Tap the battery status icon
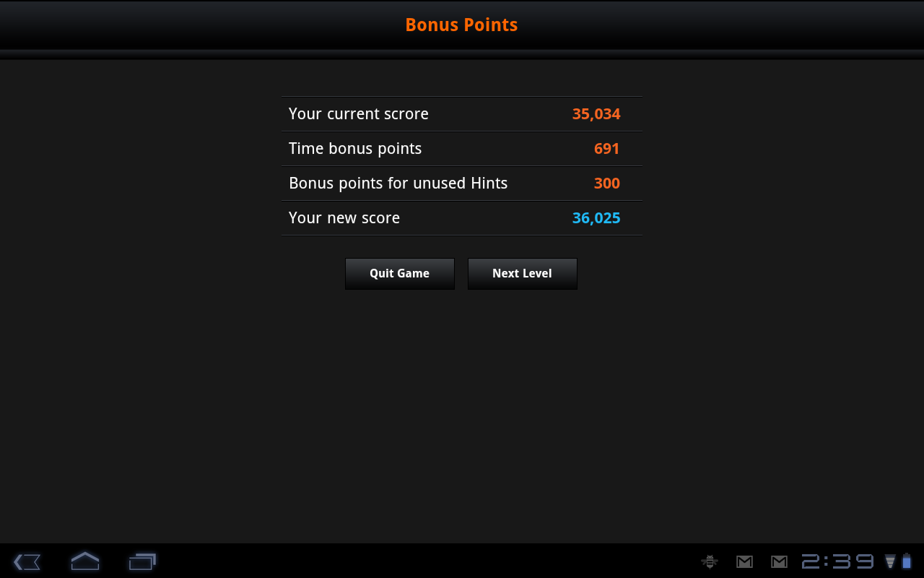The width and height of the screenshot is (924, 578). (x=907, y=561)
